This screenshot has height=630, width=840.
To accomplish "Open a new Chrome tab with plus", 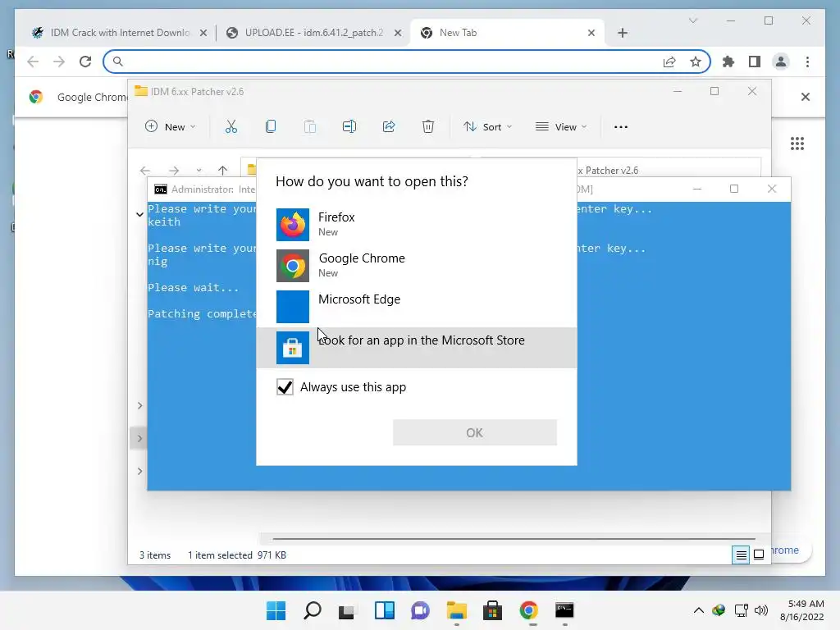I will [623, 33].
